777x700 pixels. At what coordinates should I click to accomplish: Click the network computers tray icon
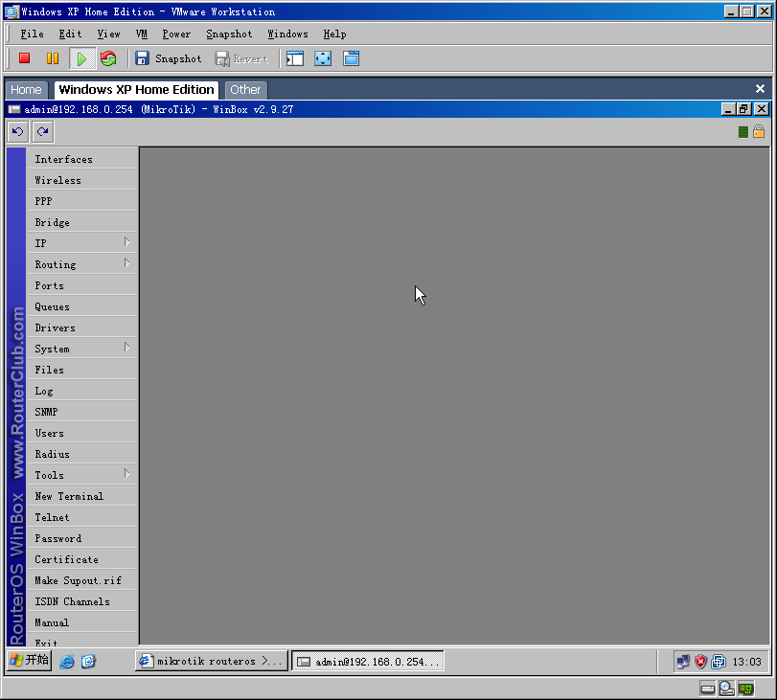coord(683,662)
